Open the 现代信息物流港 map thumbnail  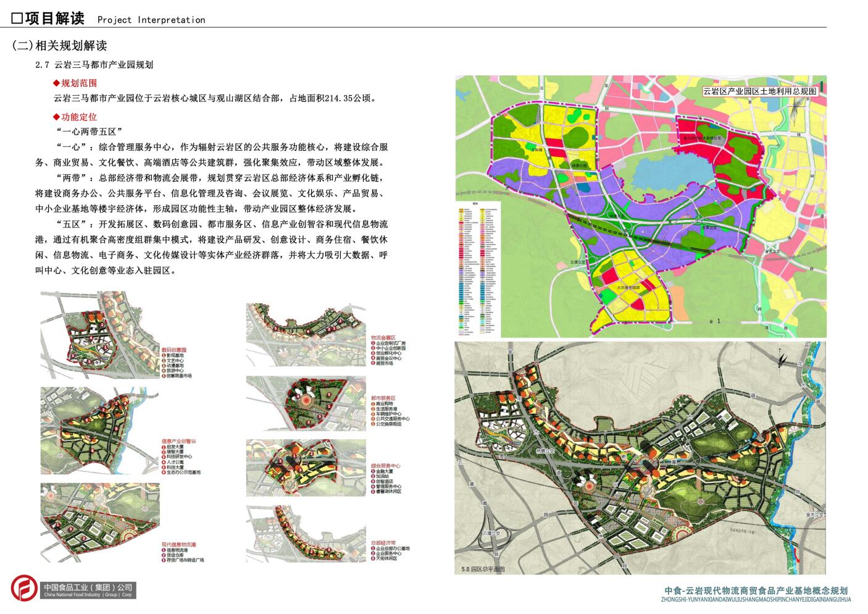(100, 523)
